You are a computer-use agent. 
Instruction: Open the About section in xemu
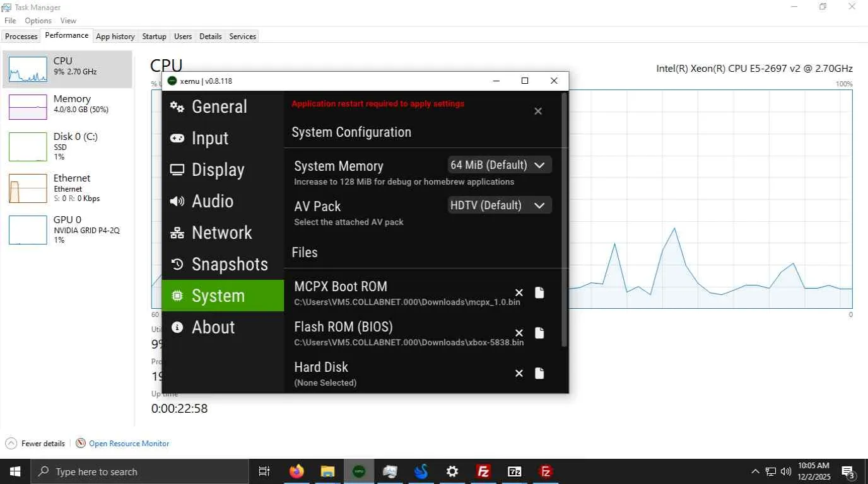click(x=223, y=327)
